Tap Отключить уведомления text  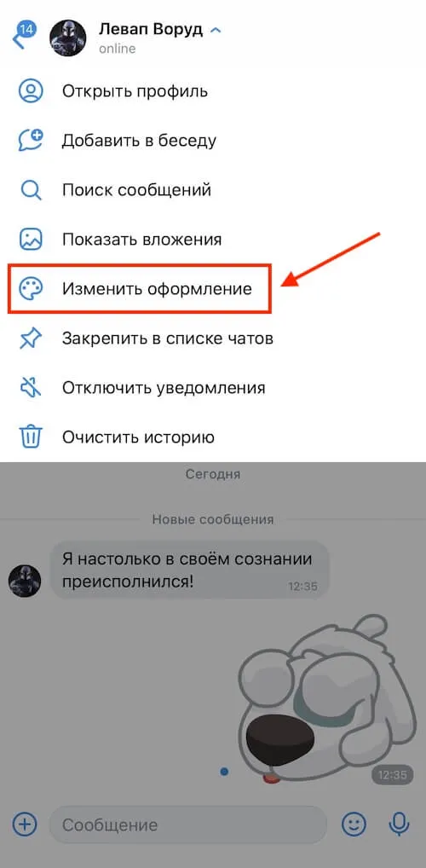(x=164, y=387)
